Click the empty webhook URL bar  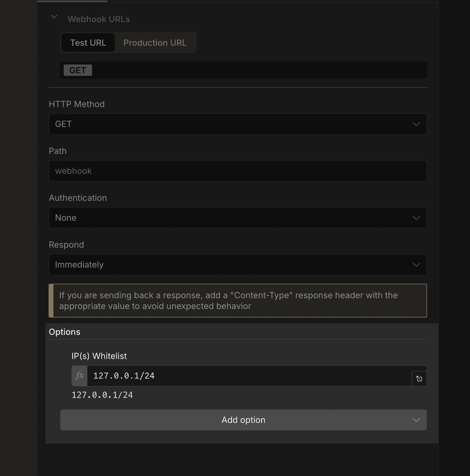tap(256, 70)
